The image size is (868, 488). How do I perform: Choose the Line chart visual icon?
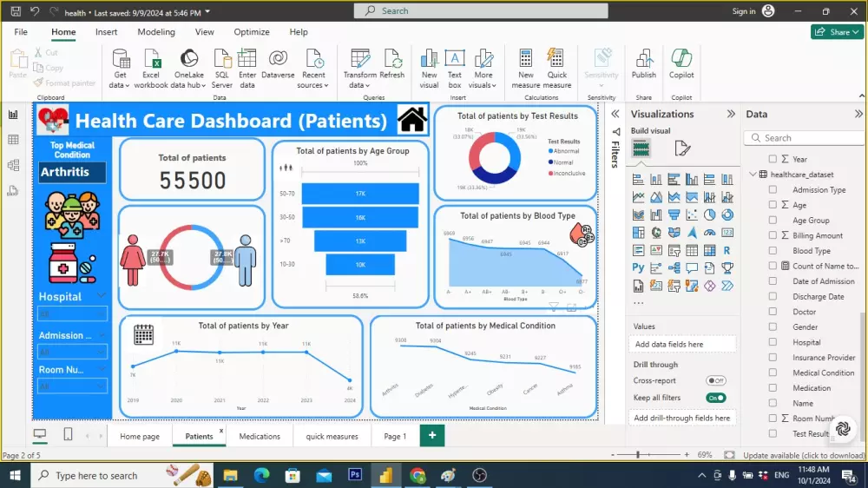(638, 197)
